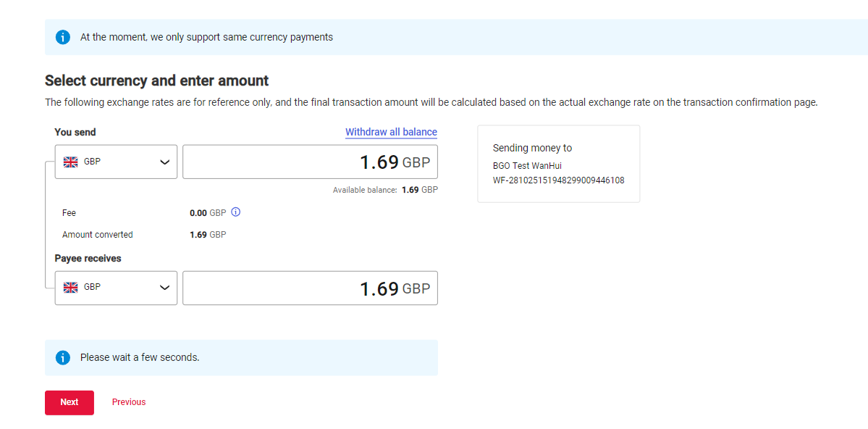Click the BGO Test WanHui payee name
This screenshot has height=429, width=868.
tap(527, 166)
